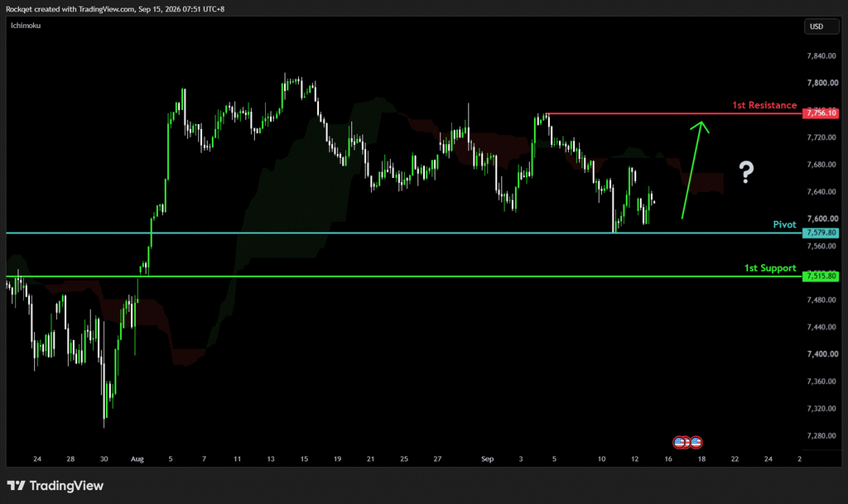Select the 1st Support text label
Viewport: 848px width, 504px height.
tap(770, 268)
